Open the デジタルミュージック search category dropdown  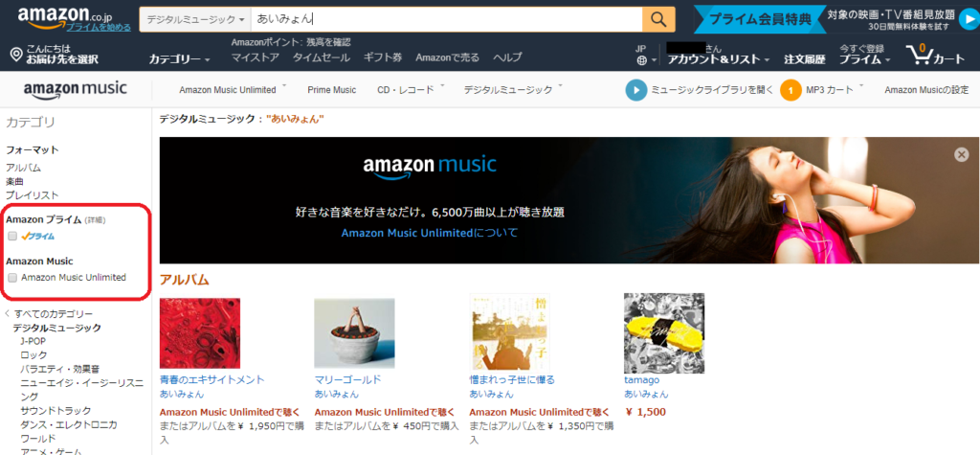click(195, 19)
